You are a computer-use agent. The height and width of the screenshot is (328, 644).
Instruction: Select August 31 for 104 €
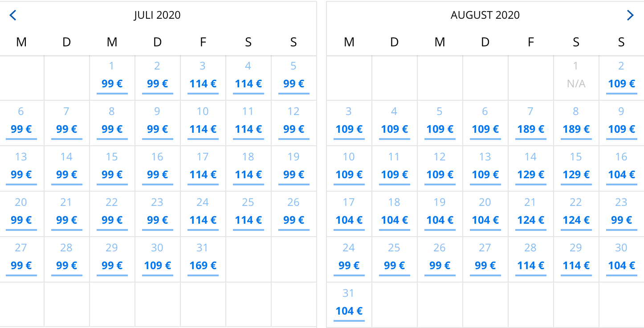pos(349,305)
